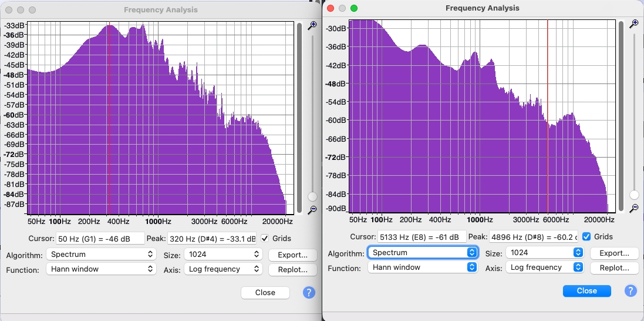This screenshot has width=644, height=321.
Task: Click vertical zoom slider knob in left window
Action: click(312, 196)
